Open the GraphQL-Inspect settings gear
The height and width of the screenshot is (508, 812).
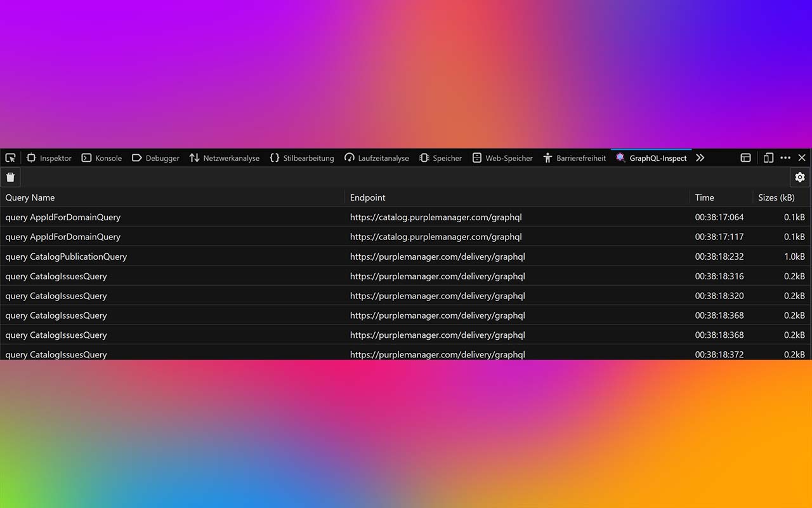point(799,177)
